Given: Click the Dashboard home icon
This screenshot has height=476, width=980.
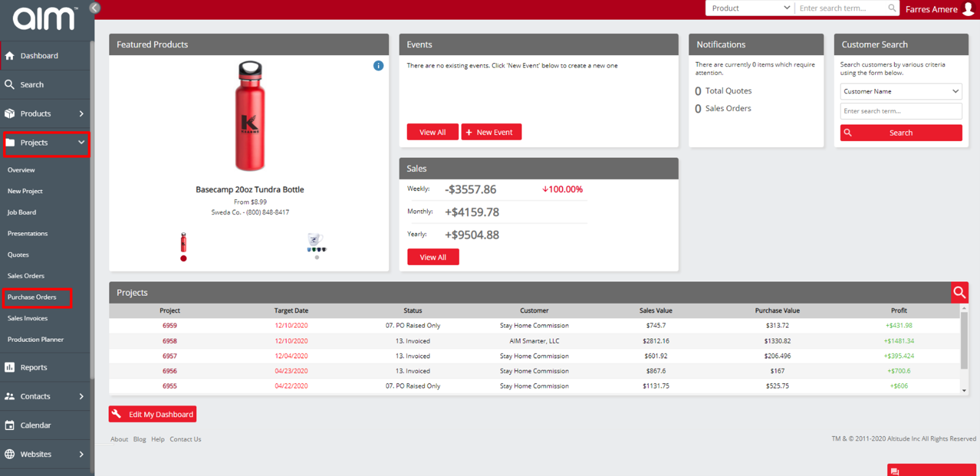Looking at the screenshot, I should tap(10, 56).
